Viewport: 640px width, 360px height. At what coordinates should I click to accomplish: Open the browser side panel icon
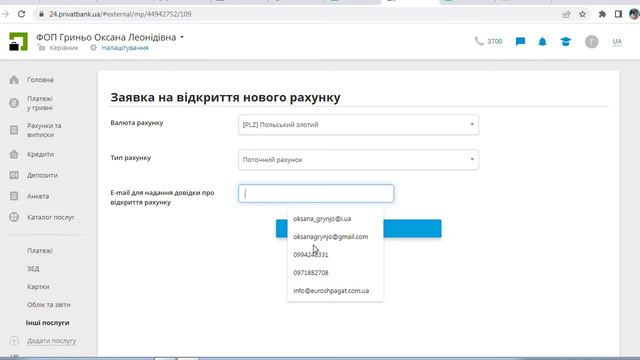tap(618, 14)
